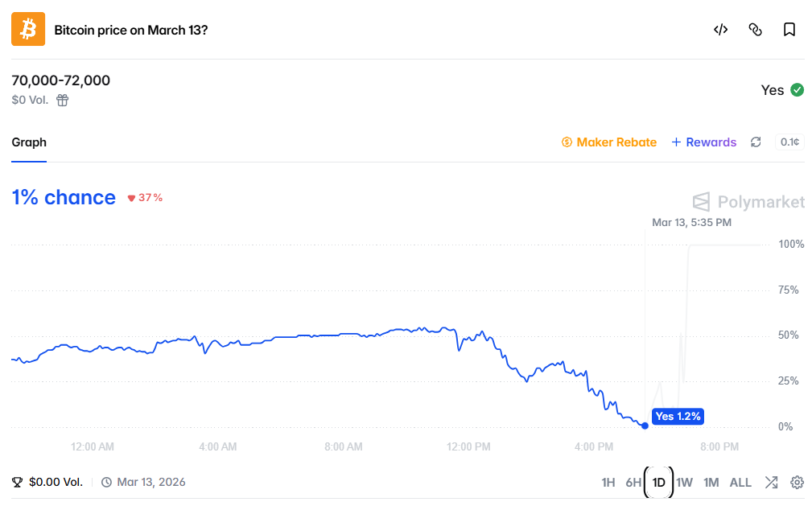812x506 pixels.
Task: Copy the market link icon
Action: [755, 30]
